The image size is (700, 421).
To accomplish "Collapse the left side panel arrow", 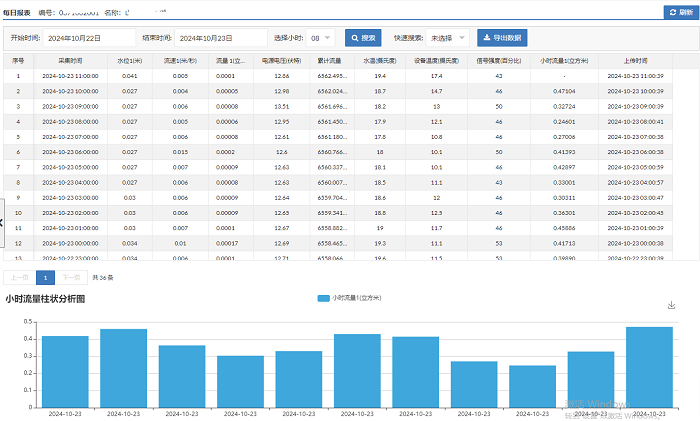I will (3, 221).
